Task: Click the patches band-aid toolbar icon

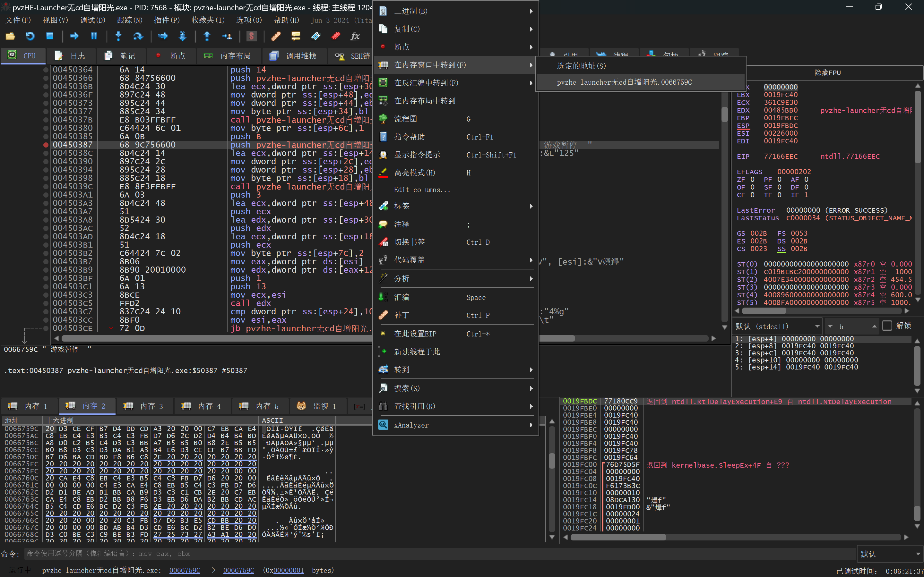Action: click(x=276, y=36)
